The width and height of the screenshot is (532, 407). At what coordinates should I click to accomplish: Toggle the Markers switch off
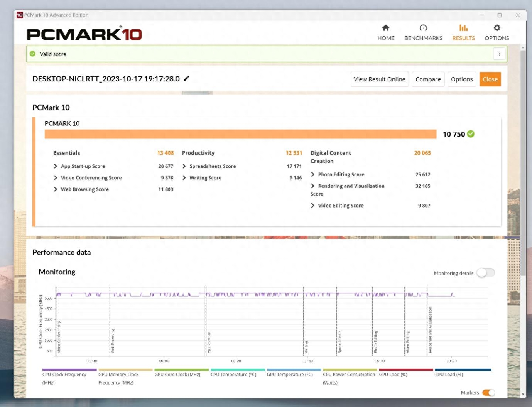pos(488,393)
